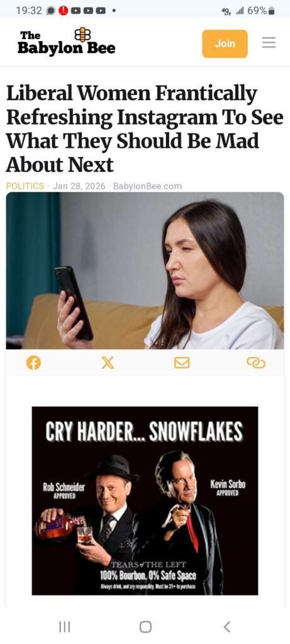The width and height of the screenshot is (290, 644).
Task: Tap the yellow Join button
Action: pos(225,43)
